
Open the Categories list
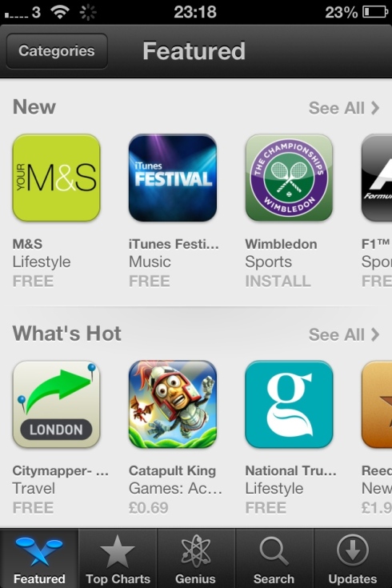(57, 51)
